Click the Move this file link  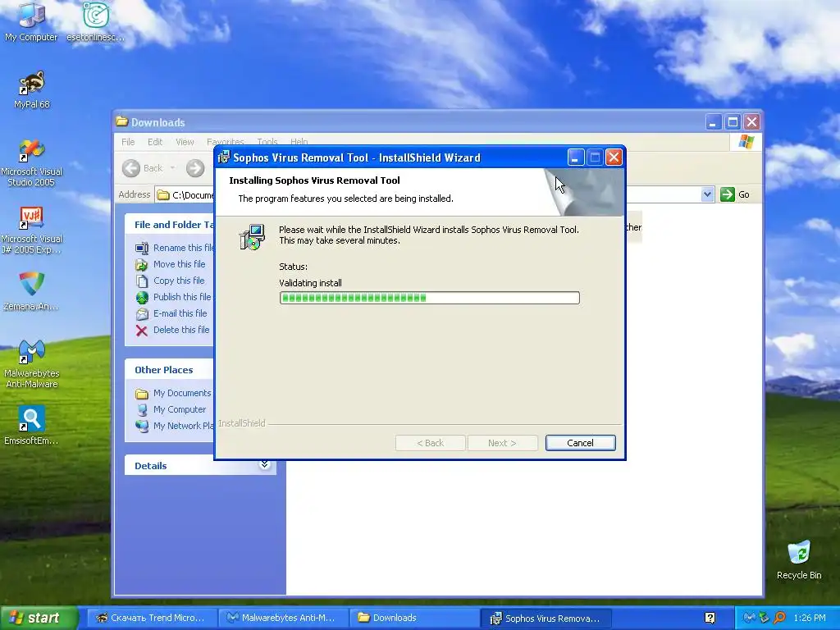tap(180, 264)
